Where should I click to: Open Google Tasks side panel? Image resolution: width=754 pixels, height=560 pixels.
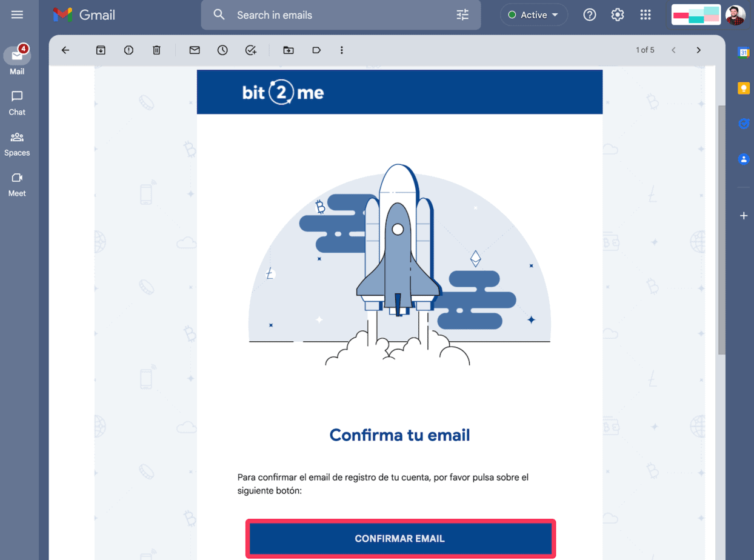coord(744,124)
